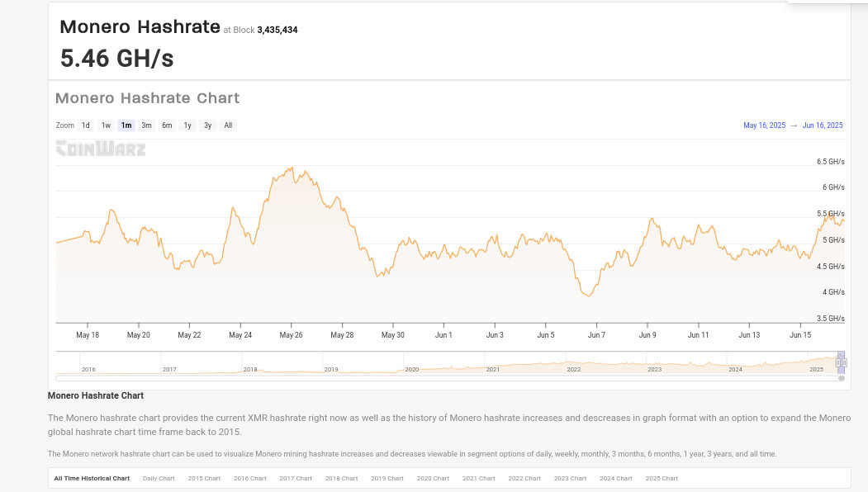Click the 3.5 GH/s axis label

coord(830,318)
